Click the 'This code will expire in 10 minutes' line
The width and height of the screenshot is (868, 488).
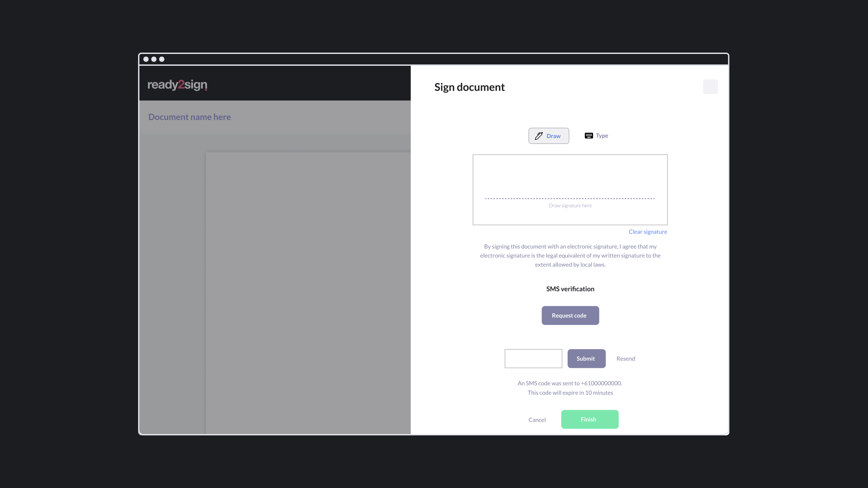(x=570, y=393)
